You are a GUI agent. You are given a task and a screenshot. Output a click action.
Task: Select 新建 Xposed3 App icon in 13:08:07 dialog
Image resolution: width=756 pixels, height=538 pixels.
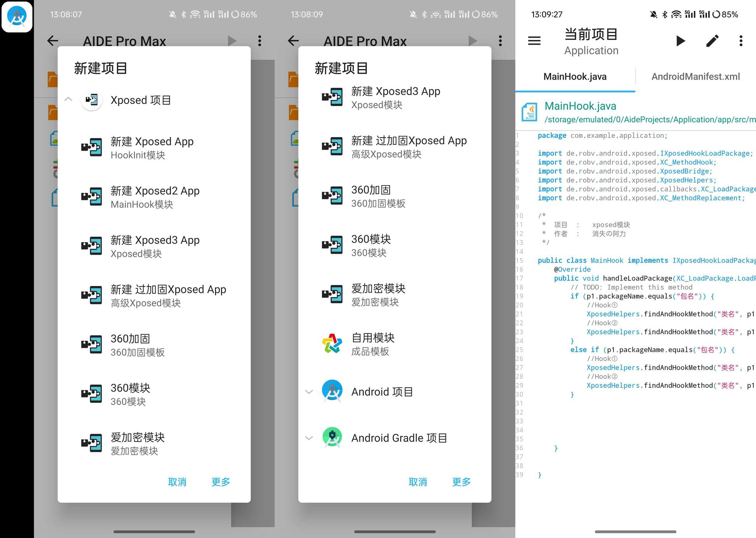(92, 246)
